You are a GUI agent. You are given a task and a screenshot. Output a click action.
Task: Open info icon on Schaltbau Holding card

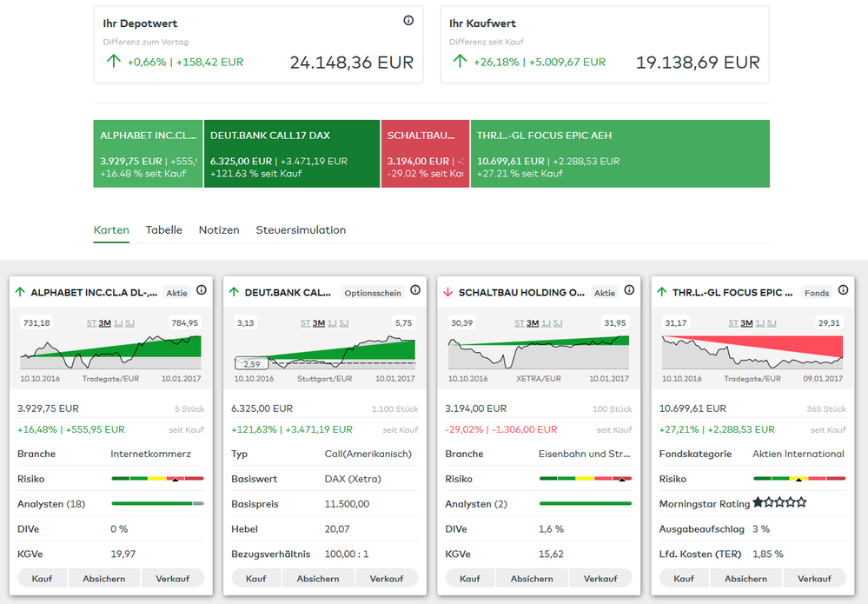[629, 290]
